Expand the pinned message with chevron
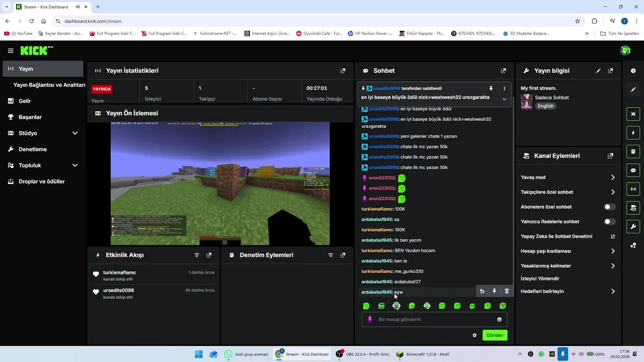The width and height of the screenshot is (644, 362). point(504,99)
